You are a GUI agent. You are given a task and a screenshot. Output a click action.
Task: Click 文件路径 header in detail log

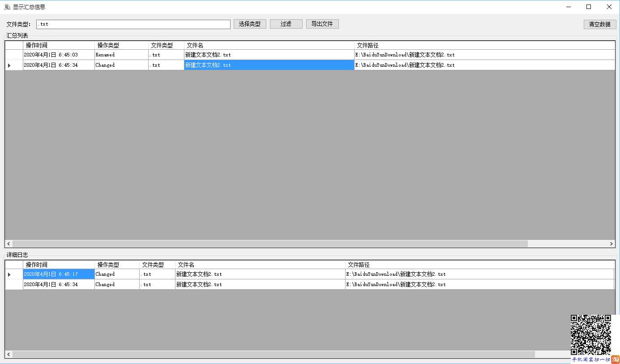[x=480, y=265]
